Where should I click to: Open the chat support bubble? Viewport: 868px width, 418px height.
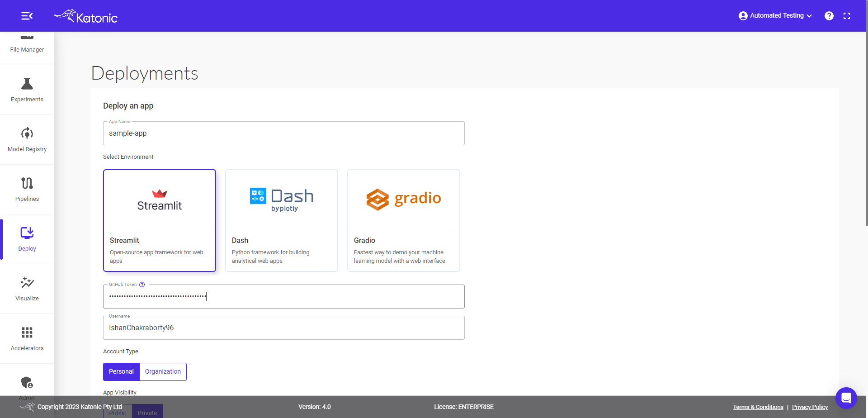(x=846, y=398)
